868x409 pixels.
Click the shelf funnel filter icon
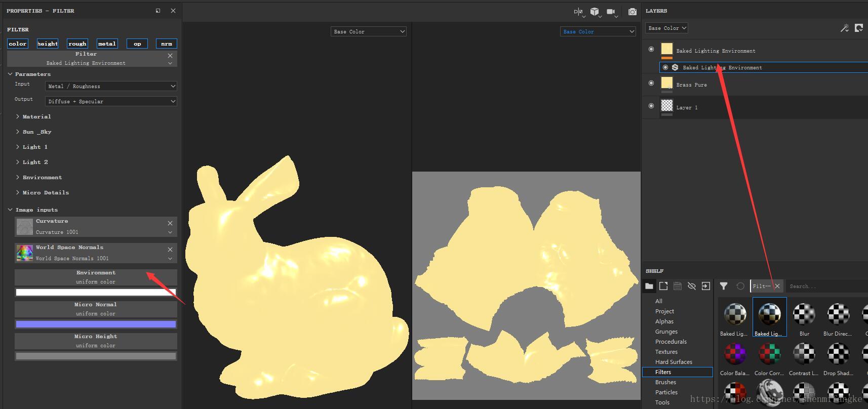tap(724, 286)
